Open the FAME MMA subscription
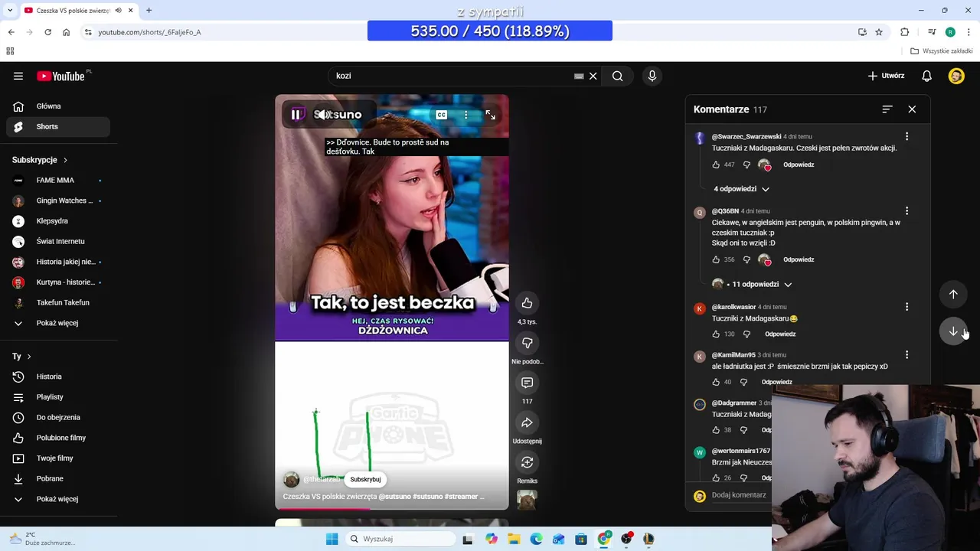Viewport: 980px width, 551px height. [58, 181]
